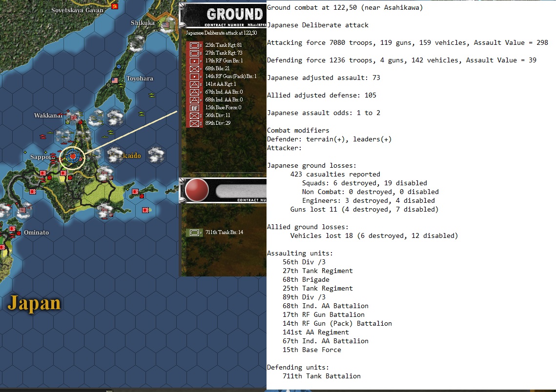Viewport: 556px width, 392px height.
Task: Select 'Japanese adjusted assault: 73' line
Action: tap(323, 78)
